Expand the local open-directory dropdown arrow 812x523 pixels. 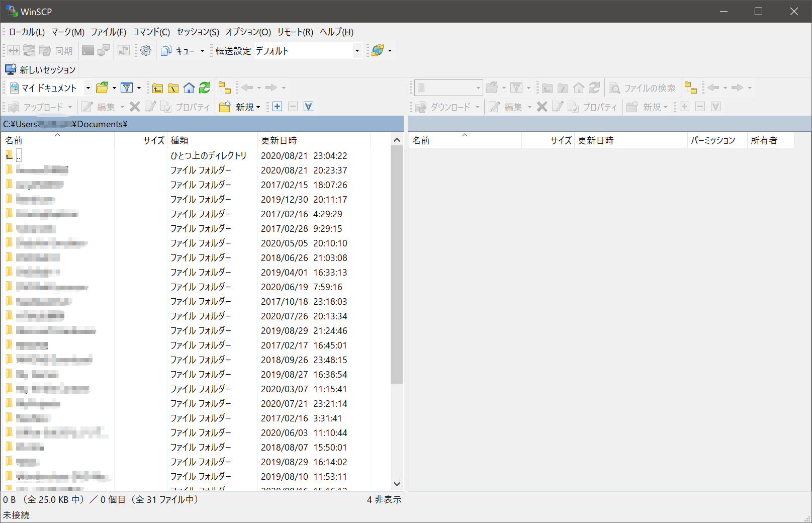click(114, 88)
